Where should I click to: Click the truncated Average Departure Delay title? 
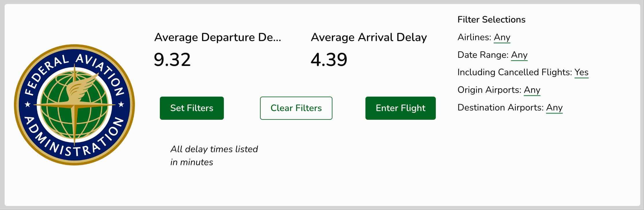pos(217,37)
